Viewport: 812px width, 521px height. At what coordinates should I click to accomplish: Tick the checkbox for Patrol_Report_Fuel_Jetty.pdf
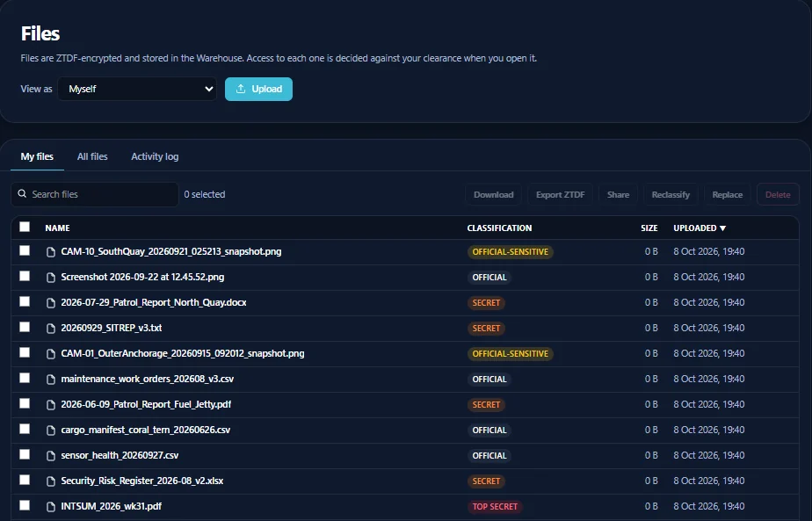point(25,403)
